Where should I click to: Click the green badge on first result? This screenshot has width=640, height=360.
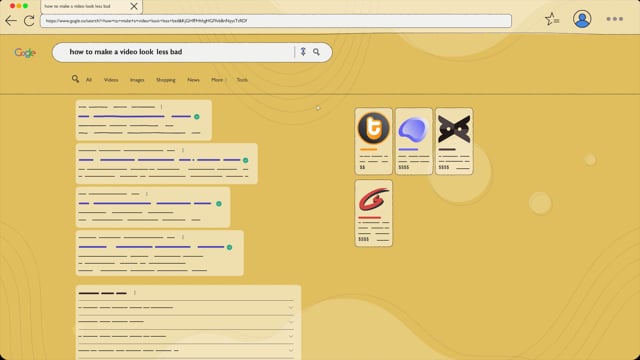coord(197,117)
